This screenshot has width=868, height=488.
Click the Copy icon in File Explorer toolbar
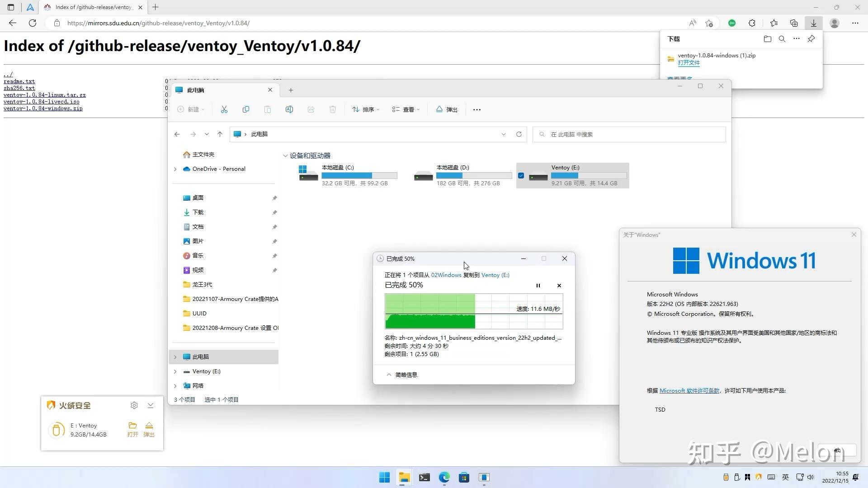point(246,109)
